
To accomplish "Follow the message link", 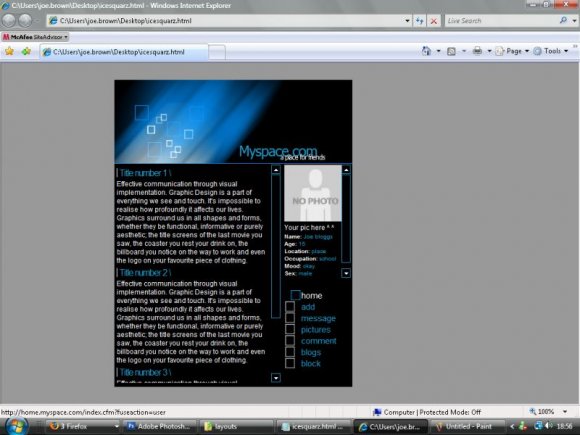I will 318,318.
